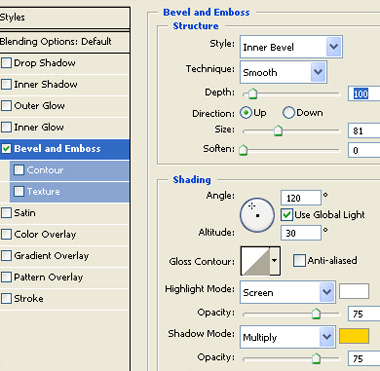The width and height of the screenshot is (380, 371).
Task: Select the Color Overlay style label
Action: click(45, 234)
